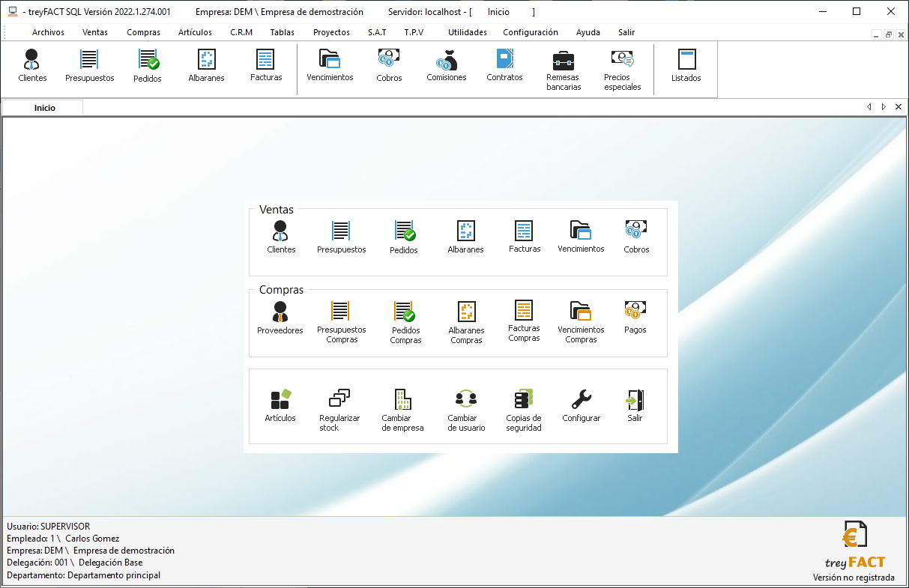Close the Inicio tab with X

point(899,107)
